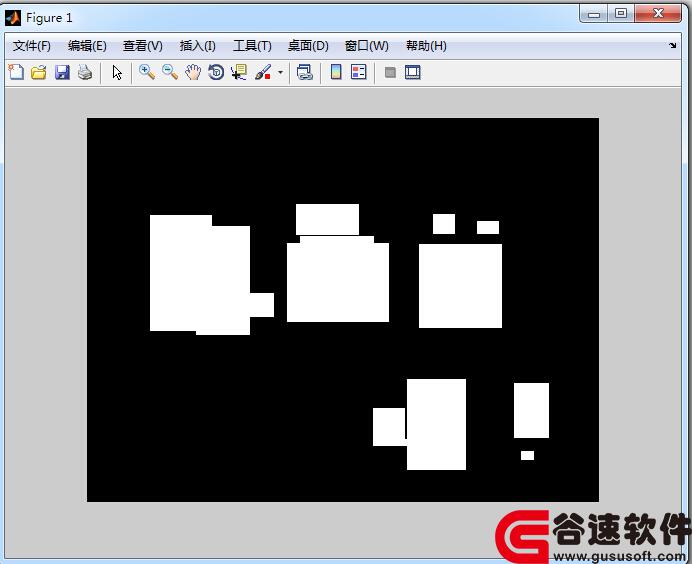Enable the Rotate 3D tool
692x564 pixels.
(x=216, y=72)
